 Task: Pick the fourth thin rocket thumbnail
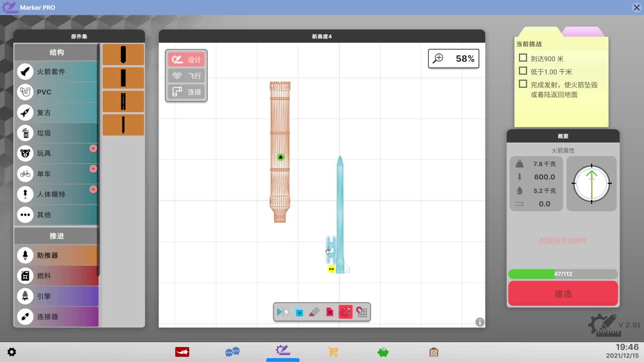point(123,125)
